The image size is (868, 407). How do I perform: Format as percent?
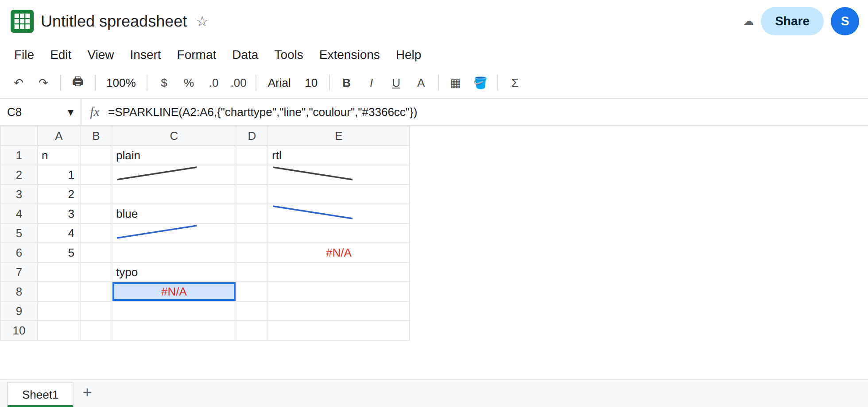189,83
